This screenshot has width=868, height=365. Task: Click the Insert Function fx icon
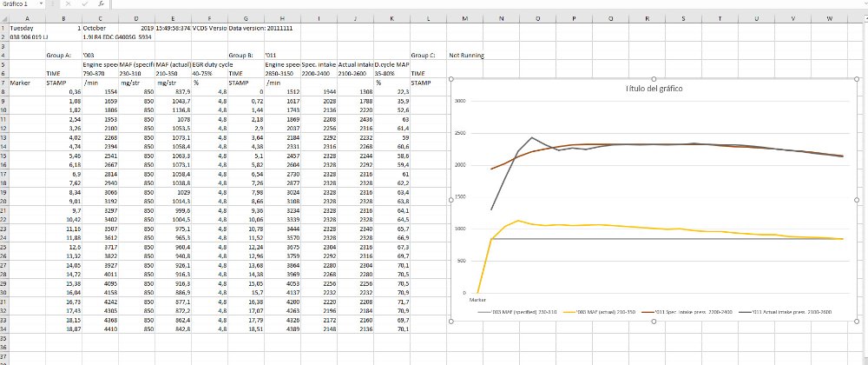[x=102, y=4]
